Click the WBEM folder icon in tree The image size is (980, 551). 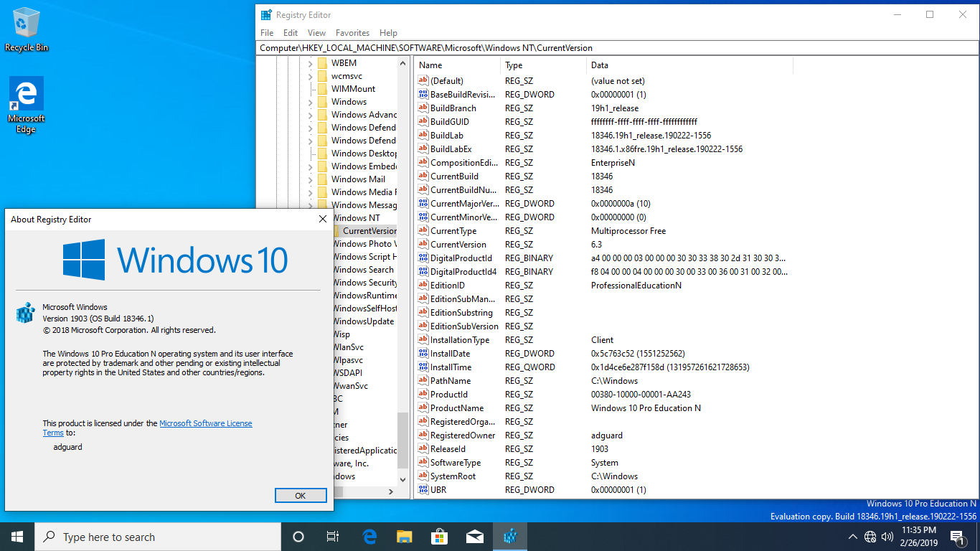click(x=322, y=63)
